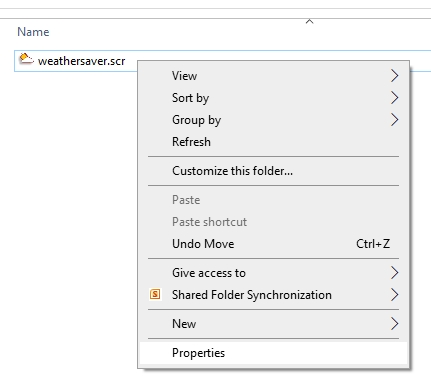The height and width of the screenshot is (390, 431).
Task: Click the weathersaver.scr file name
Action: point(82,61)
